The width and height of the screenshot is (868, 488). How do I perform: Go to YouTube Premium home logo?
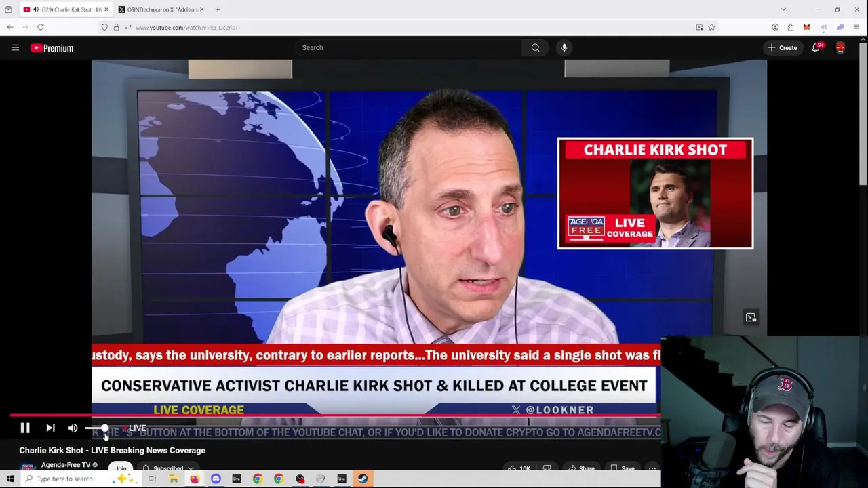52,48
